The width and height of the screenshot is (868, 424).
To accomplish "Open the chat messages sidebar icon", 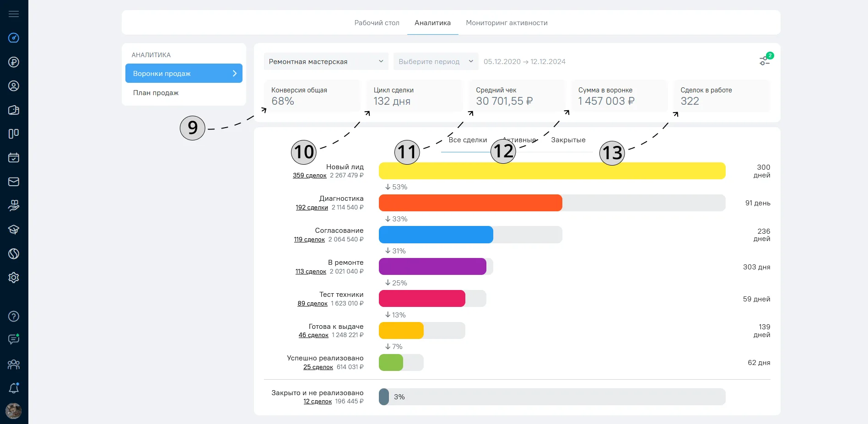I will click(x=14, y=339).
